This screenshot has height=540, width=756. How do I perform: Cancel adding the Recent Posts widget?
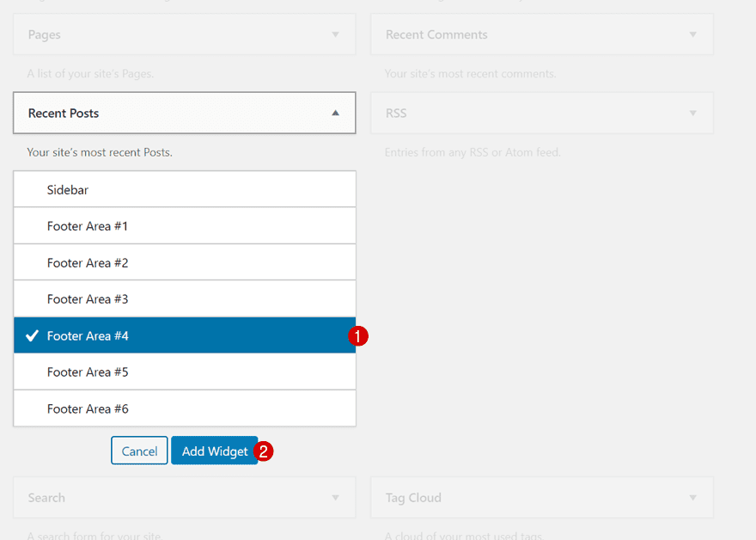[138, 450]
